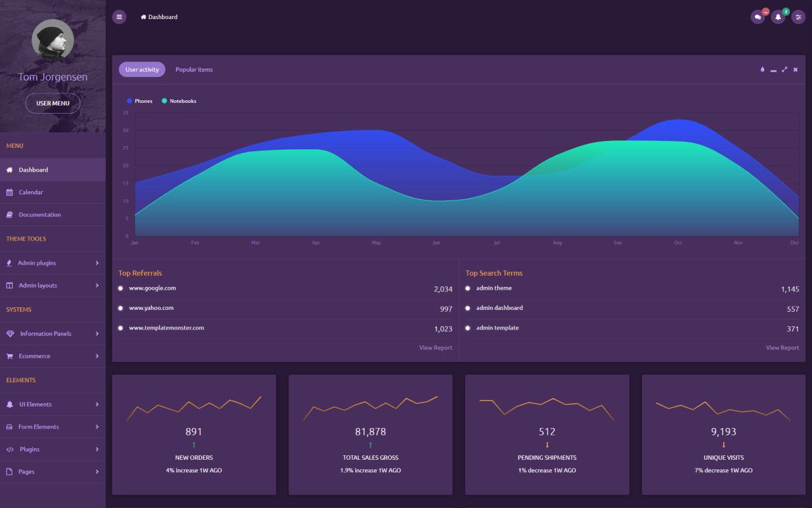The height and width of the screenshot is (508, 812).
Task: Click the New Orders sparkline chart
Action: click(x=194, y=408)
